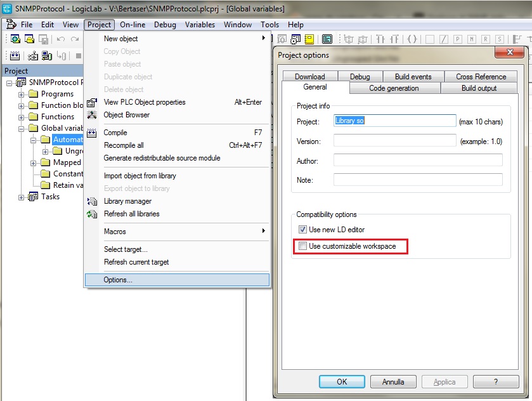Click the Compile toolbar icon on the lower toolbar
532x401 pixels.
[15, 56]
